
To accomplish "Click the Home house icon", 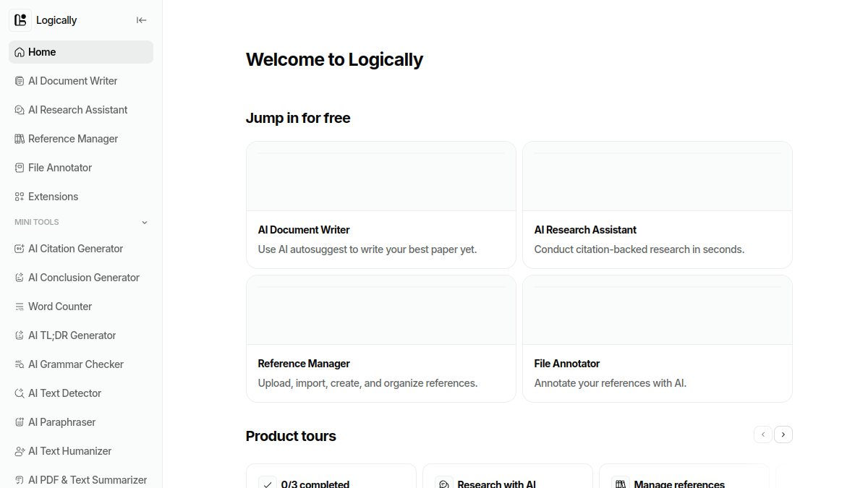I will [x=20, y=52].
